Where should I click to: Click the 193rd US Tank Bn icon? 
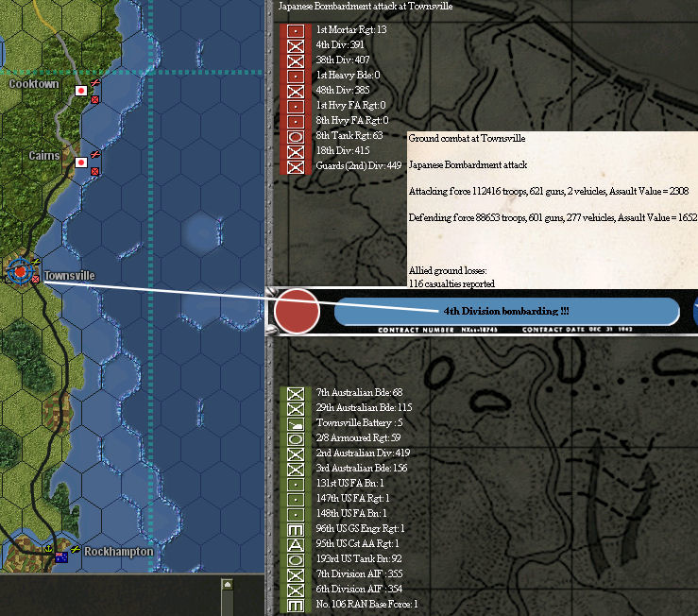click(x=296, y=560)
